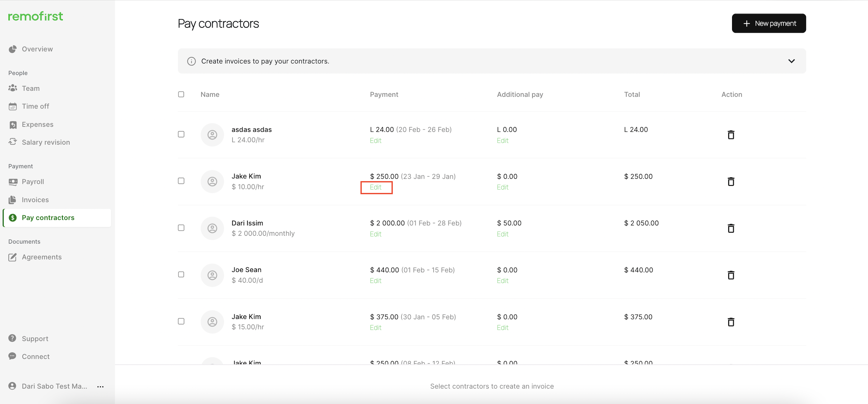Delete the Joe Sean payment with the trash icon

[731, 275]
